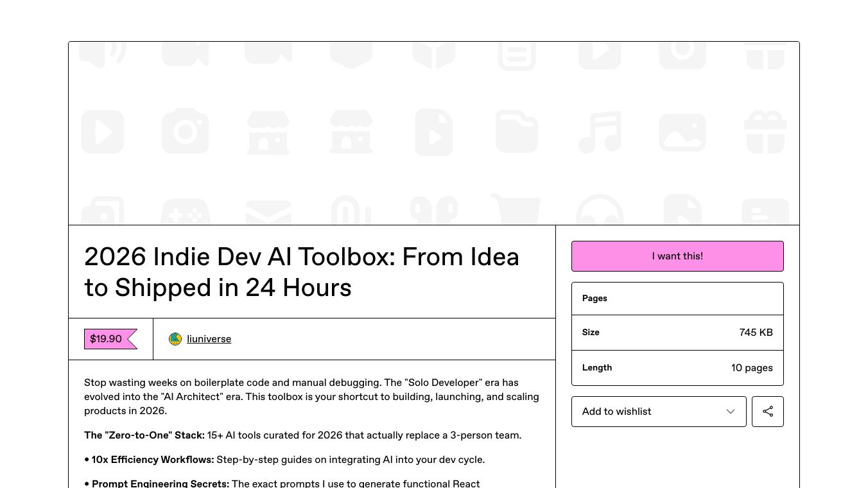This screenshot has height=488, width=868.
Task: Click the image thumbnail icon in the cover
Action: tap(682, 132)
